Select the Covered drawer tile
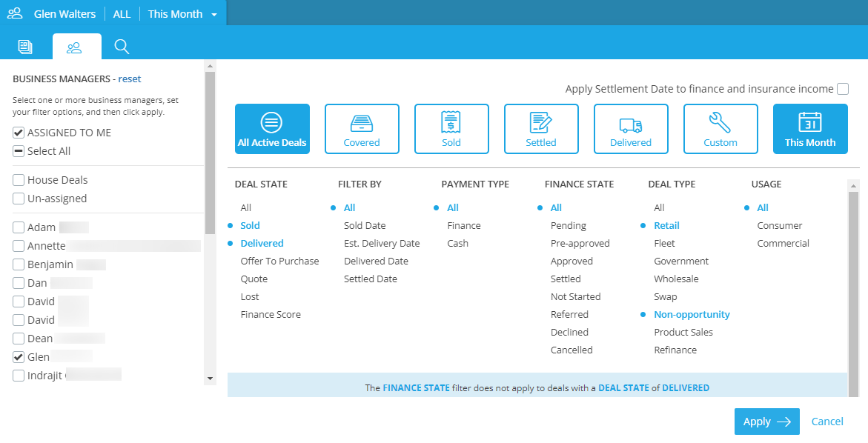Screen dimensions: 868x443 [362, 129]
